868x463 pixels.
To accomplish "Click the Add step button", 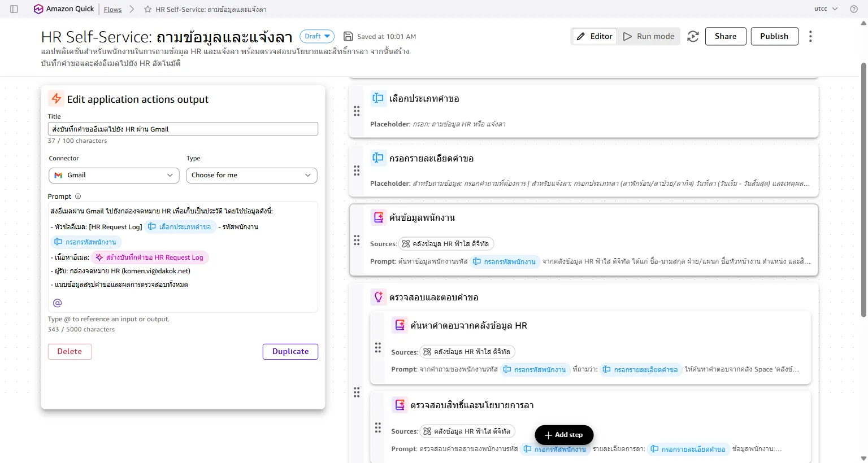I will pyautogui.click(x=564, y=435).
